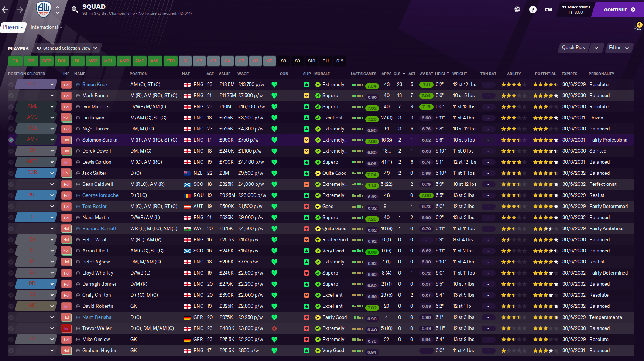Deselect the Solomon Suraka row checkbox
This screenshot has height=361, width=644.
point(11,140)
